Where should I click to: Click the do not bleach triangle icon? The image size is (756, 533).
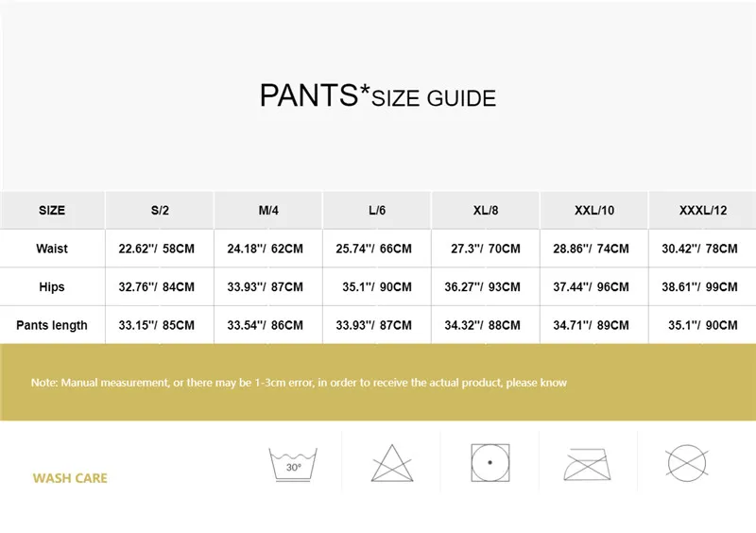pos(392,463)
